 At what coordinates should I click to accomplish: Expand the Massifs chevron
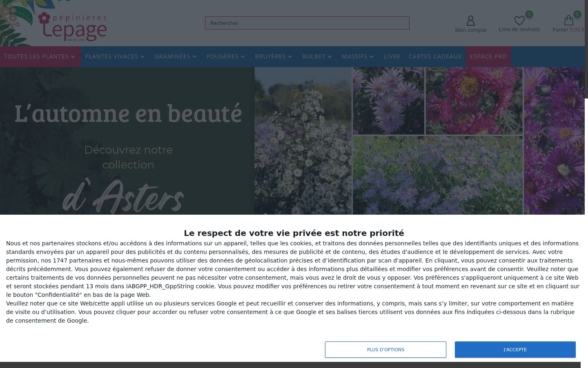click(372, 56)
